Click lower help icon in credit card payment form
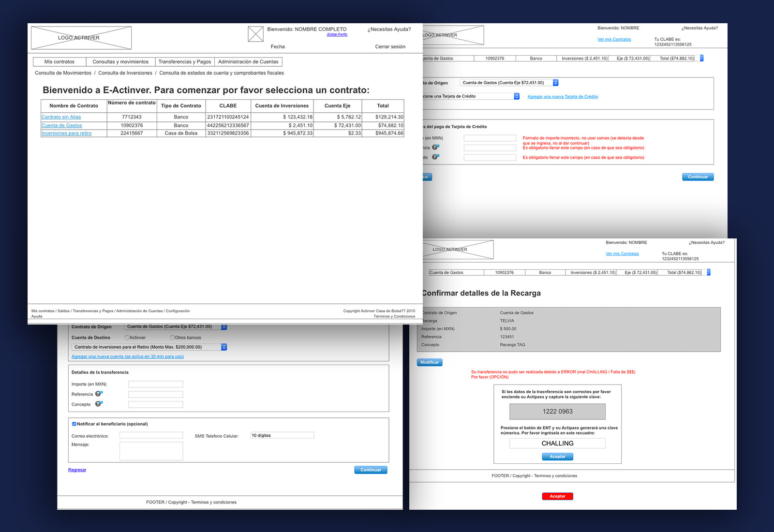The height and width of the screenshot is (532, 774). 436,157
